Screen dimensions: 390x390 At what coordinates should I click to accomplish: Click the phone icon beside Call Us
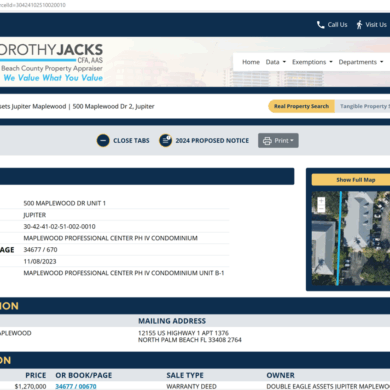coord(320,25)
